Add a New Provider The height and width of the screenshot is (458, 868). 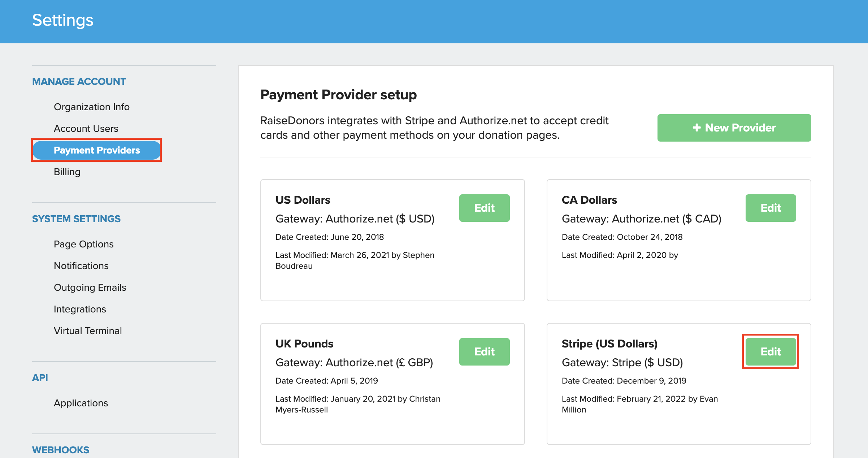734,128
